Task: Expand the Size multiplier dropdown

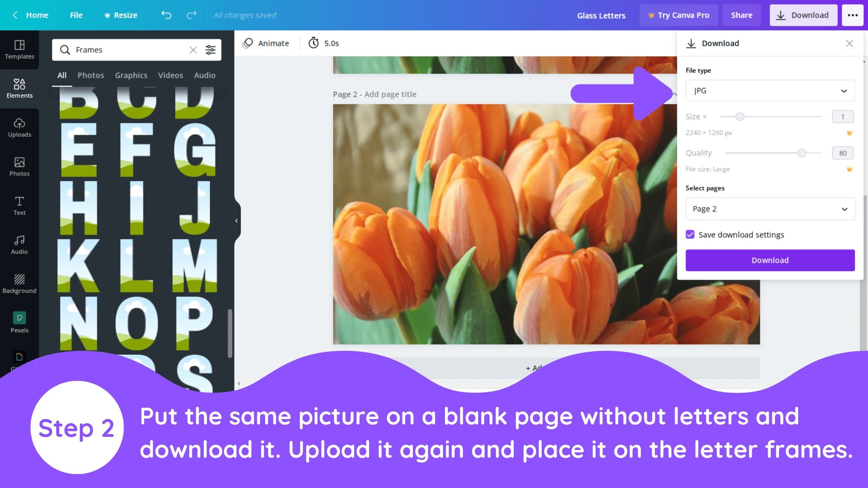Action: tap(842, 116)
